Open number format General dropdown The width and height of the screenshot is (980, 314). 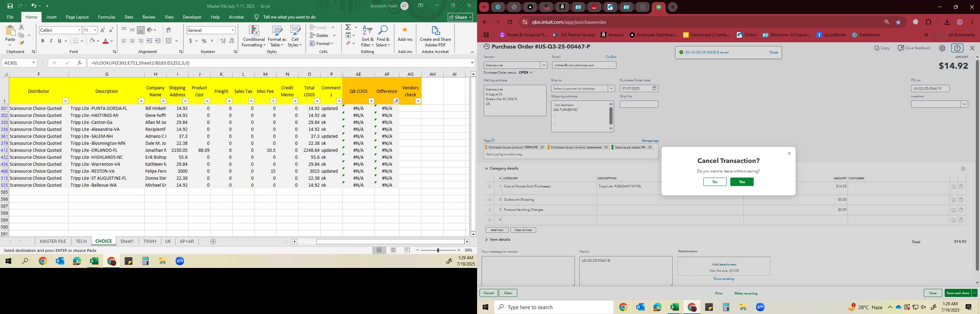click(233, 30)
